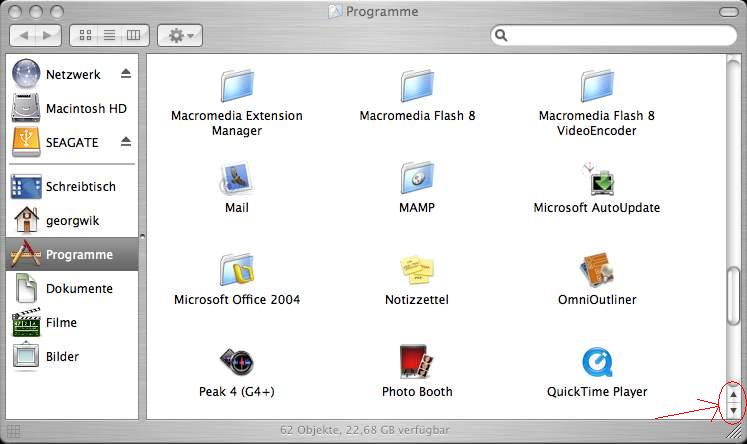Select the OmniOutliner app icon
Viewport: 747px width, 444px height.
[597, 270]
